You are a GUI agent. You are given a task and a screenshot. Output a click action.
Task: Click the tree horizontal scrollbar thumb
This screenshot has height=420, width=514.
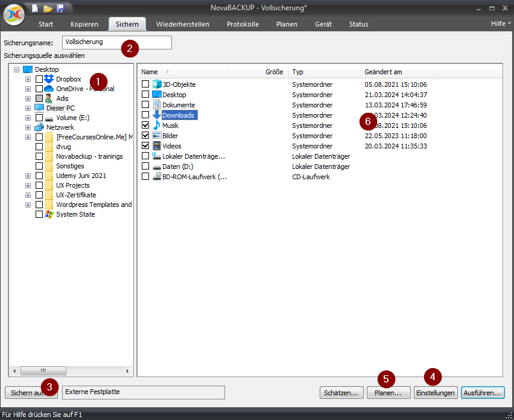pyautogui.click(x=43, y=371)
